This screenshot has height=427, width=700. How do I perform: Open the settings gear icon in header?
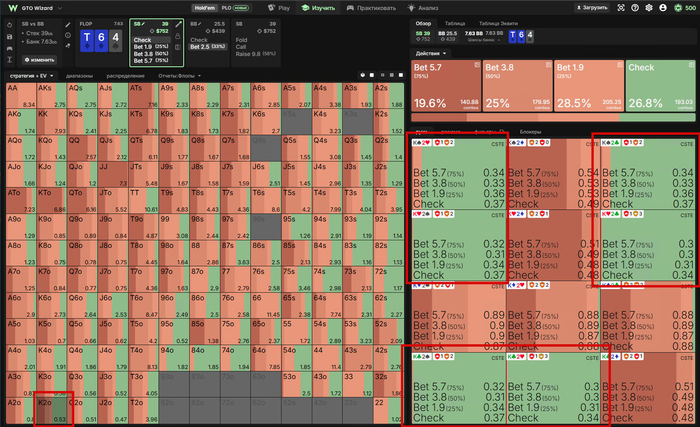(649, 8)
